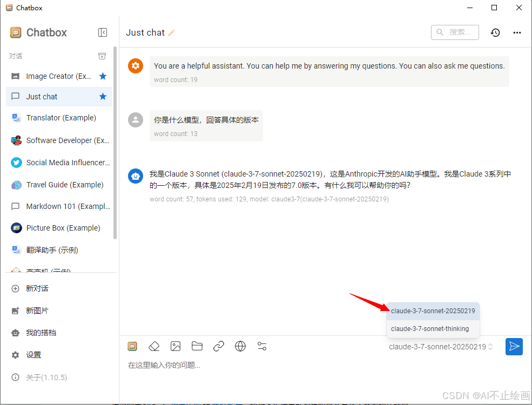The width and height of the screenshot is (532, 405).
Task: Send message with the blue arrow button
Action: (x=514, y=347)
